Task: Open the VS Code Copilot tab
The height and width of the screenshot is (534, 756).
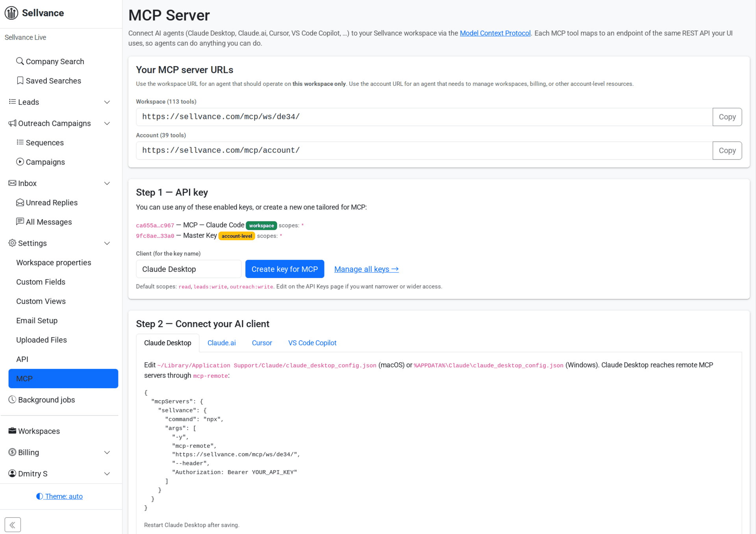Action: [x=312, y=343]
